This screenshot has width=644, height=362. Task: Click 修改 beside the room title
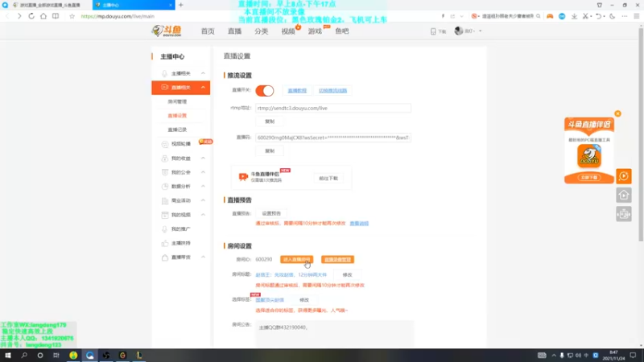tap(347, 274)
